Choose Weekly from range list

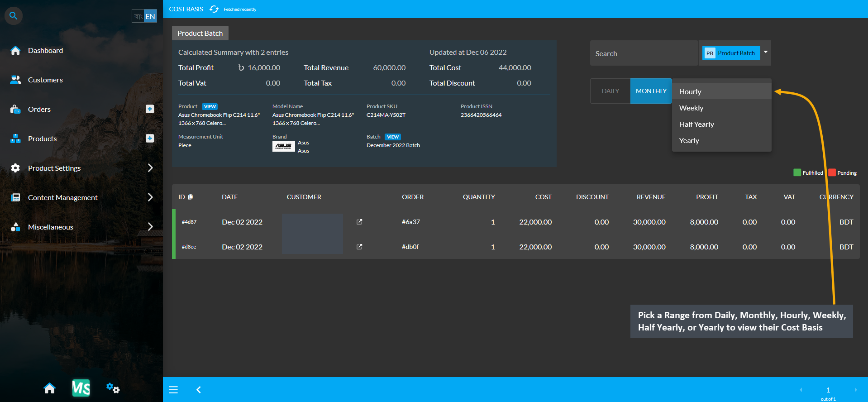(721, 108)
